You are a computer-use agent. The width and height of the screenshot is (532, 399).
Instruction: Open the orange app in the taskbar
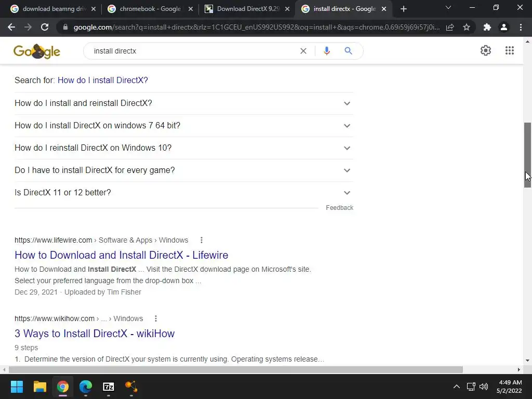tap(131, 387)
